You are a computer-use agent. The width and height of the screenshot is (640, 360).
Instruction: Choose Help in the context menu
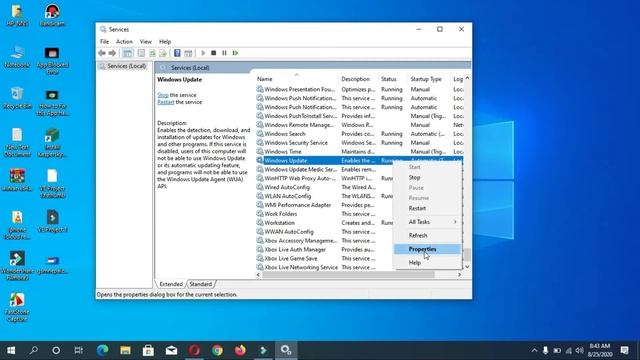427,262
